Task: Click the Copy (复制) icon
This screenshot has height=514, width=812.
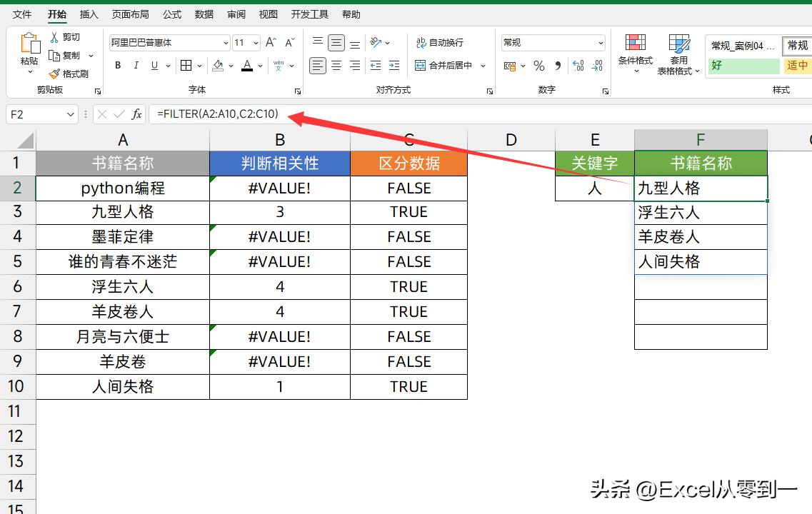Action: pyautogui.click(x=53, y=55)
